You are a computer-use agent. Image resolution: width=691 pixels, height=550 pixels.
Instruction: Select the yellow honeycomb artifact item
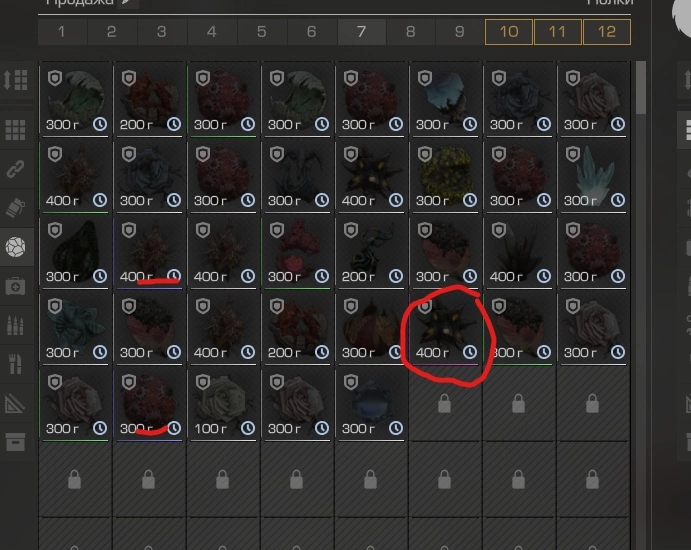coord(446,176)
